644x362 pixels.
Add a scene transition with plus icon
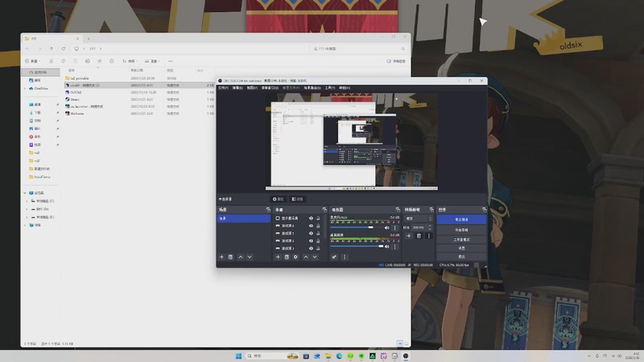409,236
